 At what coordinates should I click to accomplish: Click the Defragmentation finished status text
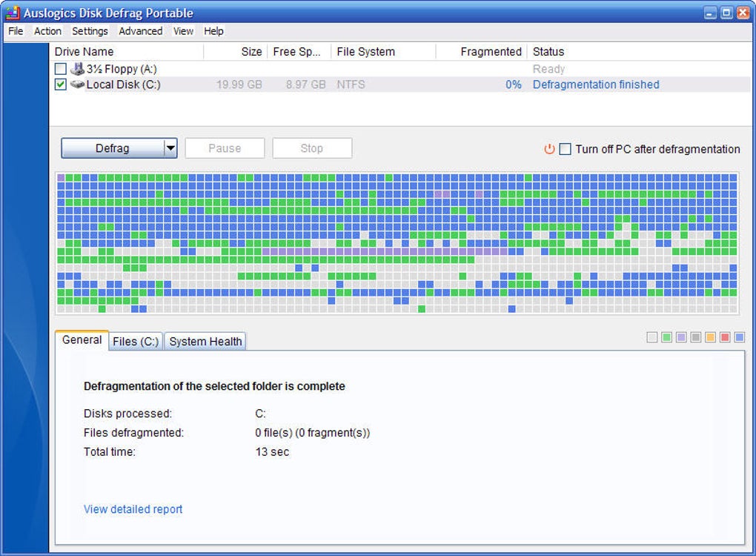coord(596,85)
